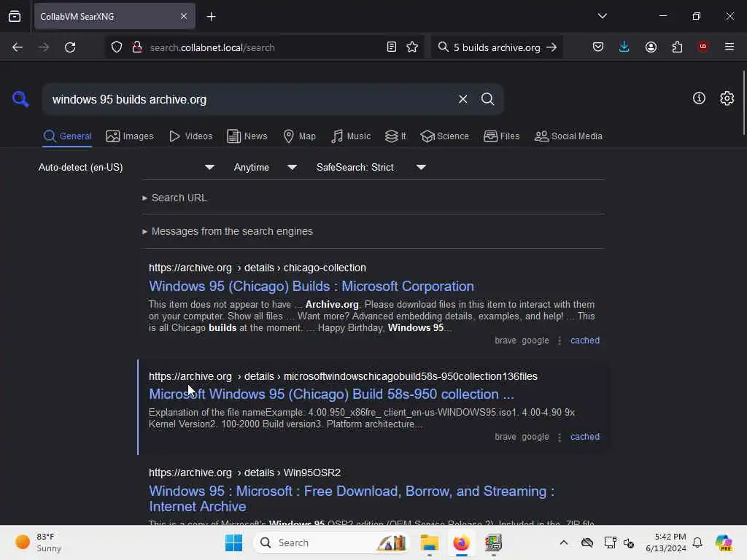Show hidden system tray icons
Viewport: 747px width, 560px height.
click(x=564, y=542)
